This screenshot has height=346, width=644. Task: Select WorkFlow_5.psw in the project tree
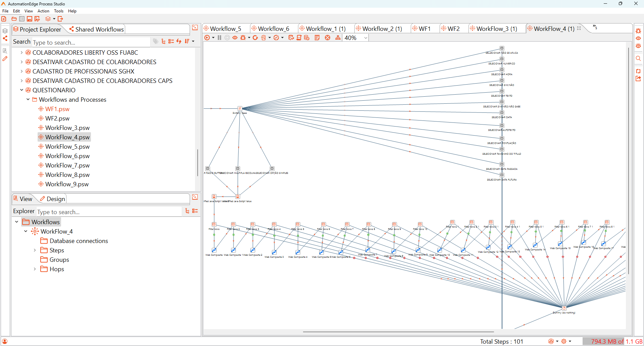pyautogui.click(x=67, y=147)
